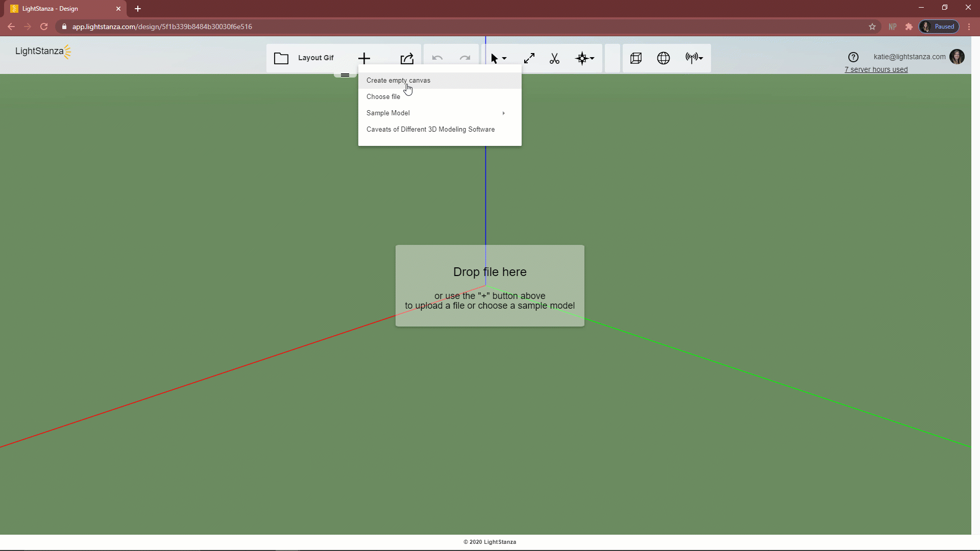Click the user avatar picture
The image size is (980, 551).
pyautogui.click(x=957, y=57)
